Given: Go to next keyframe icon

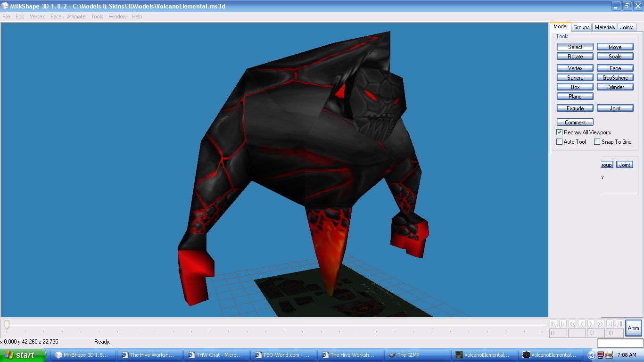Looking at the screenshot, I should [x=610, y=323].
